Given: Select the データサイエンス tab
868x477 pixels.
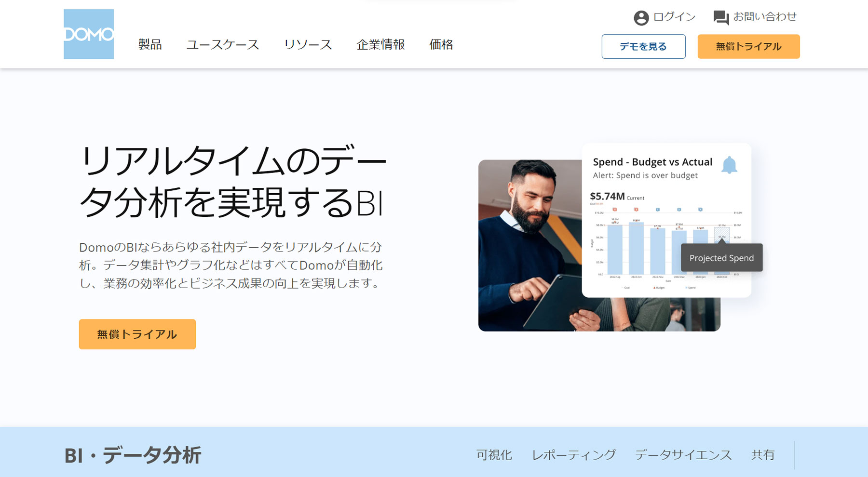Looking at the screenshot, I should point(683,454).
